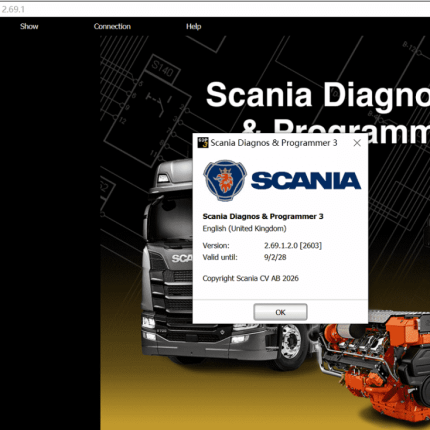Viewport: 430px width, 430px height.
Task: Click the Scania griffin emblem logo
Action: click(x=225, y=180)
